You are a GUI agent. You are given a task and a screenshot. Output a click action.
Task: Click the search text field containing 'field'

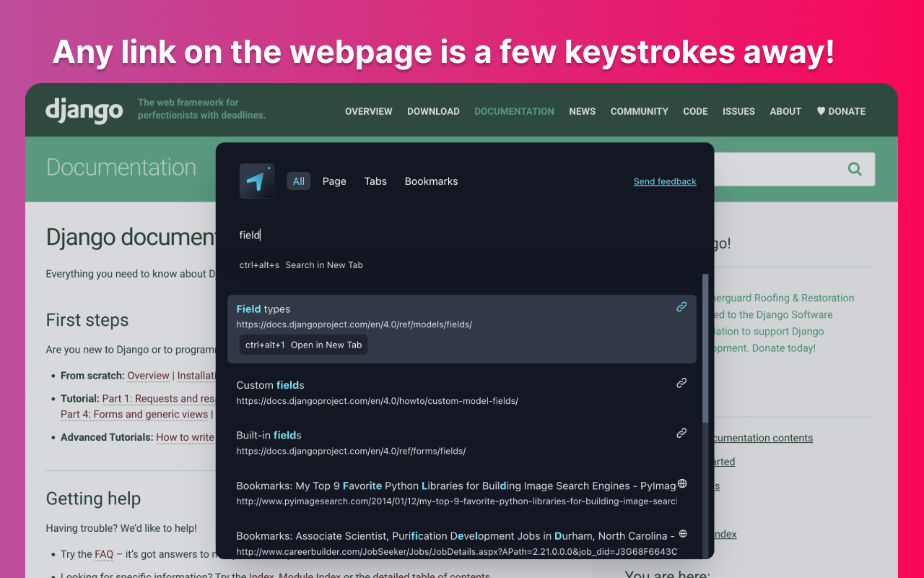point(462,235)
